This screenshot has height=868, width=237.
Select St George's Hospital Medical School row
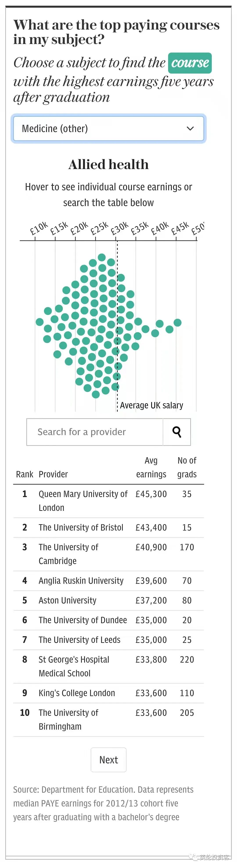pos(108,666)
